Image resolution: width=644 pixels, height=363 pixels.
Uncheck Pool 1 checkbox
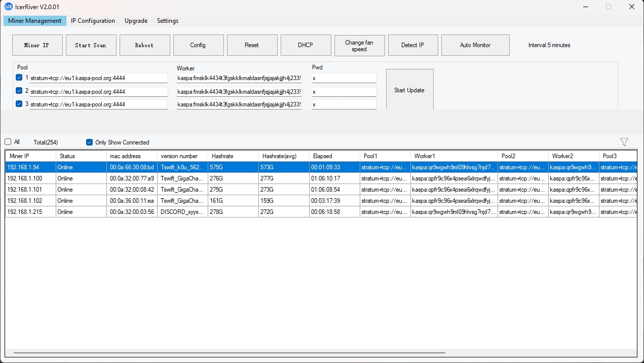[19, 78]
